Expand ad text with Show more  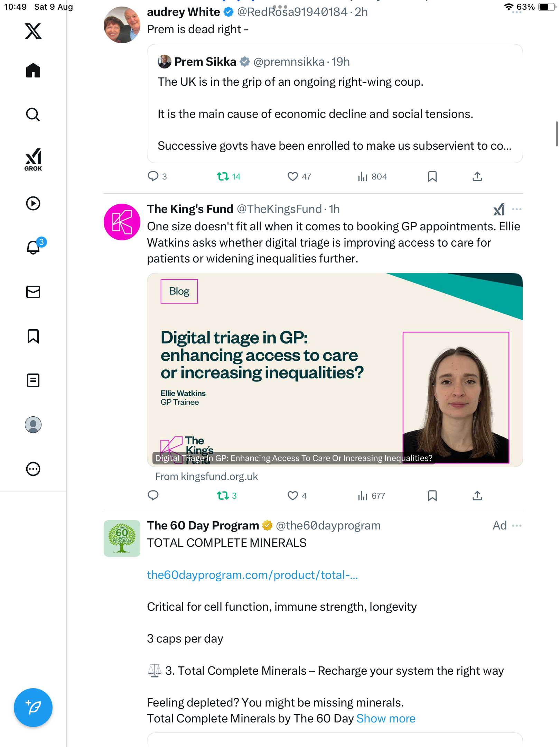point(386,719)
